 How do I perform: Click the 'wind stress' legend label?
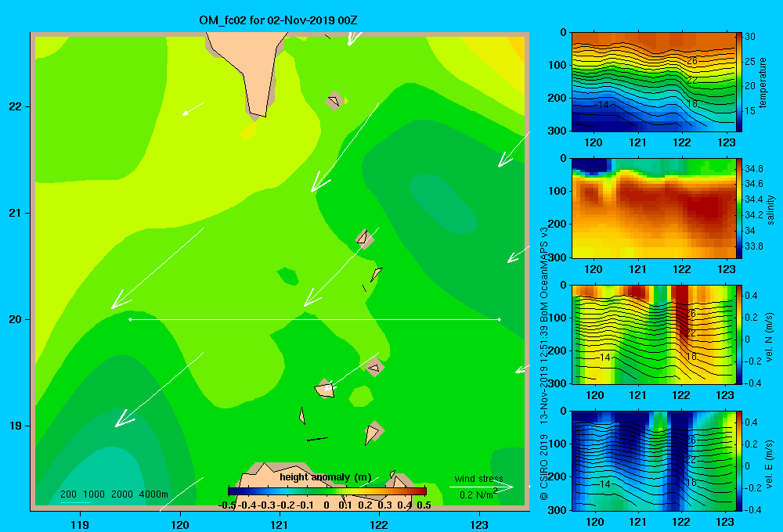tap(479, 479)
